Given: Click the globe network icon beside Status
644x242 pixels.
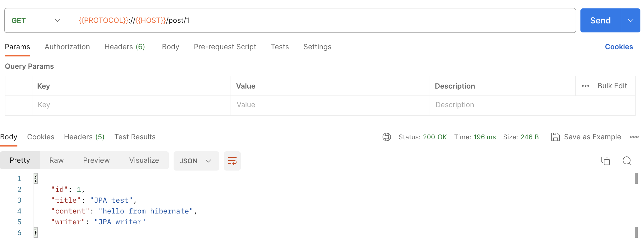Looking at the screenshot, I should coord(387,137).
